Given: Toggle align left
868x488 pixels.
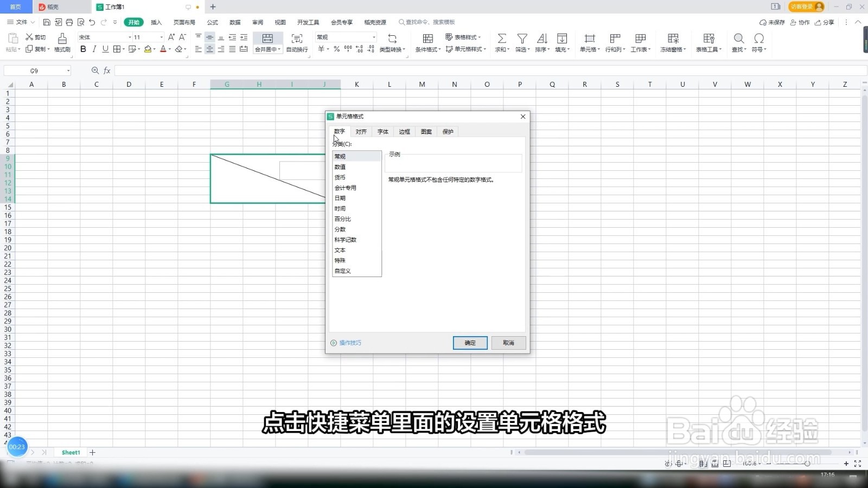Looking at the screenshot, I should coord(198,49).
